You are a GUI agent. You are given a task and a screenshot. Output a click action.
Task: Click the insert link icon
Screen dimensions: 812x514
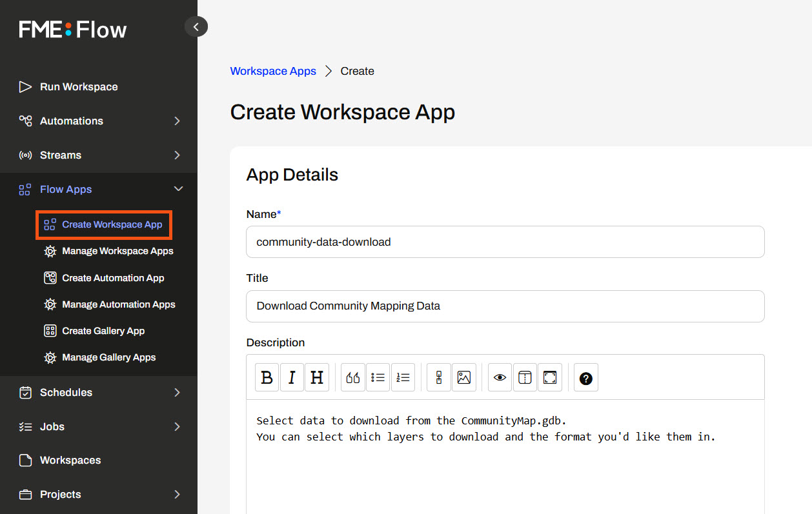pos(439,378)
